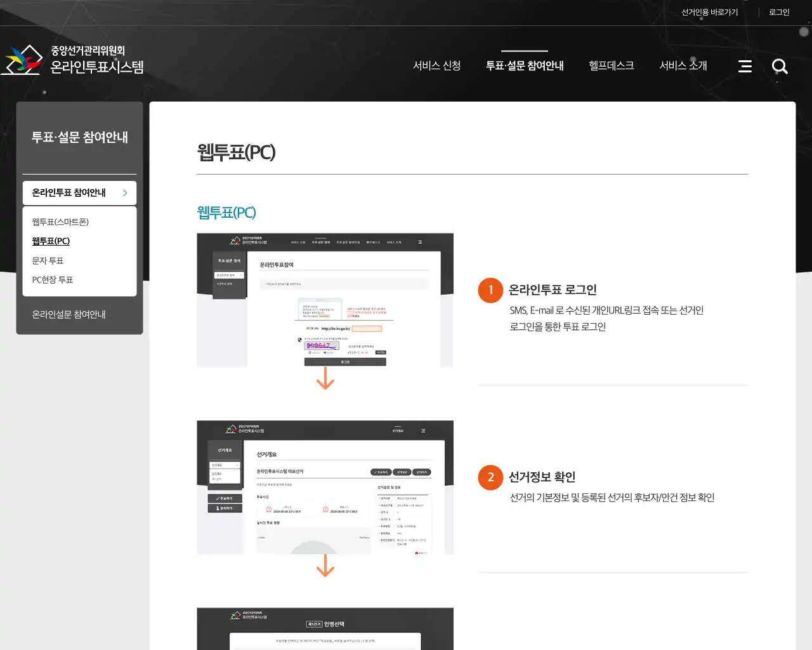The image size is (812, 650).
Task: Select 웹투표(스마트폰) in the sidebar
Action: (x=60, y=222)
